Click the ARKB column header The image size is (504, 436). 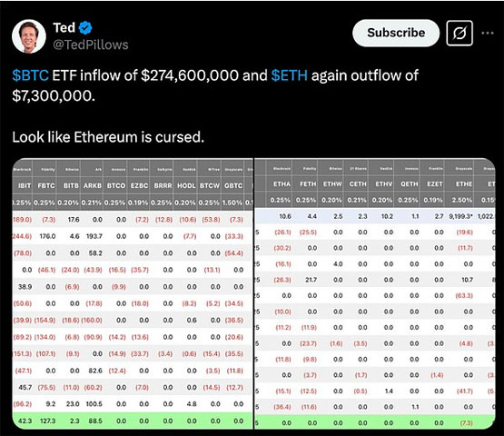[x=93, y=186]
